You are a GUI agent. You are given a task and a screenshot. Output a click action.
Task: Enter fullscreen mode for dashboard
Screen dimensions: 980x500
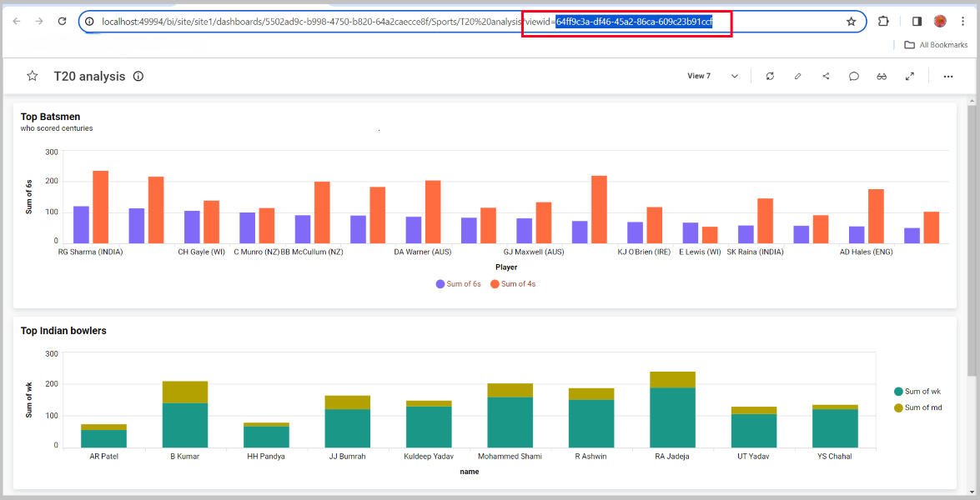[x=910, y=76]
